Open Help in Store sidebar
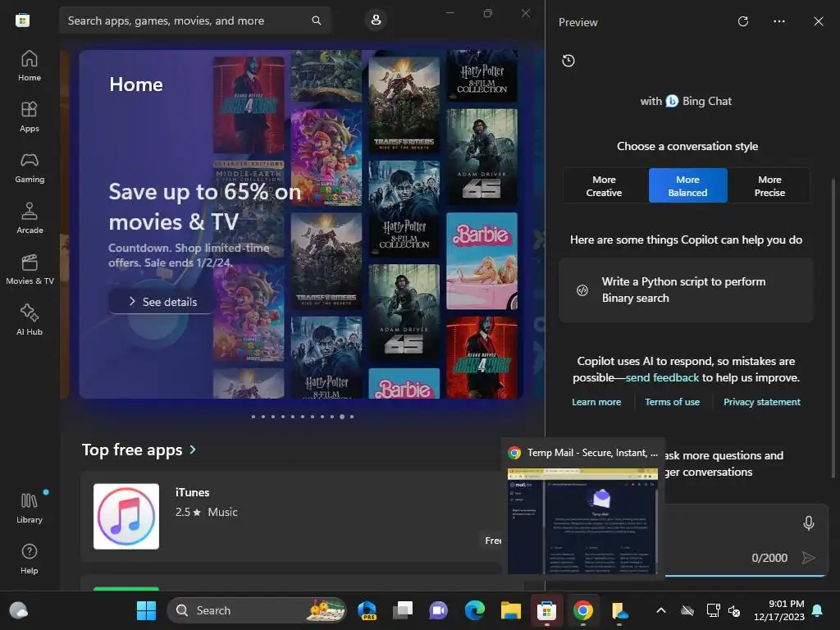 [30, 559]
